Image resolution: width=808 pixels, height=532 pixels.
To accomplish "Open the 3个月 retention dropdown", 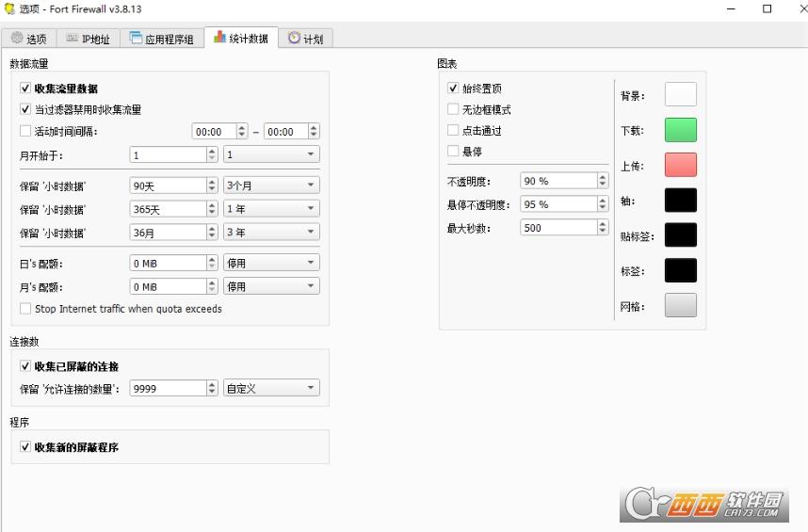I will click(x=271, y=185).
